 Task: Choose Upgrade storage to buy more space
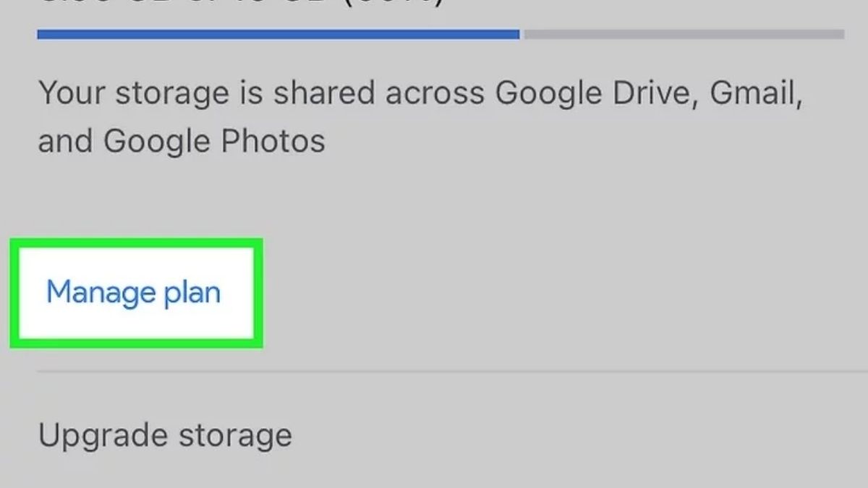(166, 435)
